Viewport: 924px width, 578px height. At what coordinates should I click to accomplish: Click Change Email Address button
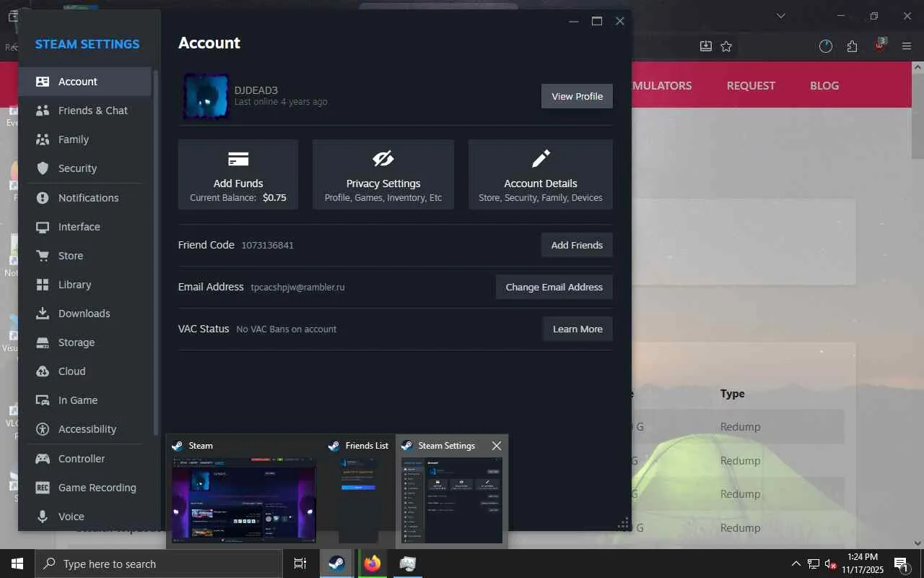pos(554,287)
